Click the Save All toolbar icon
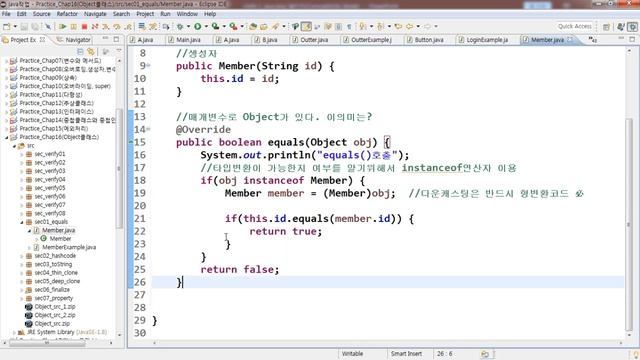The height and width of the screenshot is (360, 640). 35,27
